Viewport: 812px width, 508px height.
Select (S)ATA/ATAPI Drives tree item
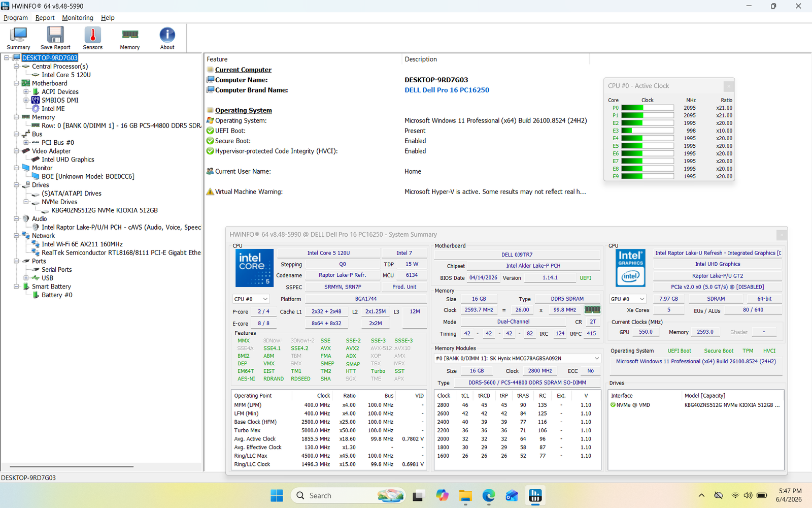coord(72,194)
